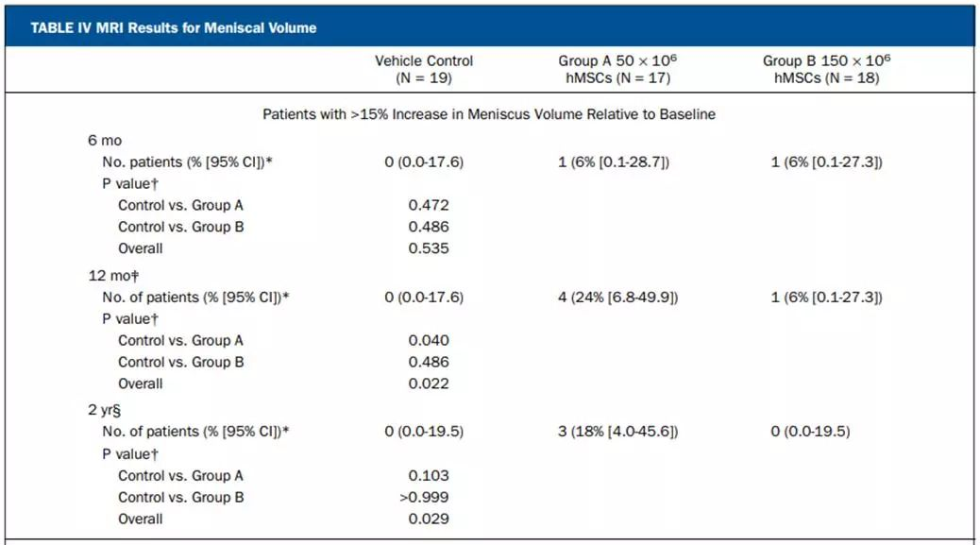Click 'Control vs. Group B' under 2 yr

point(181,497)
